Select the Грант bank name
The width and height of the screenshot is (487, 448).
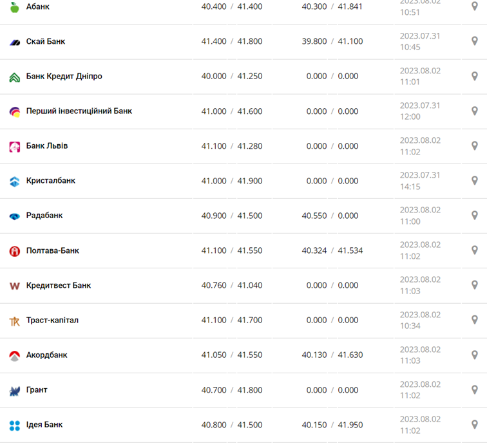point(37,389)
